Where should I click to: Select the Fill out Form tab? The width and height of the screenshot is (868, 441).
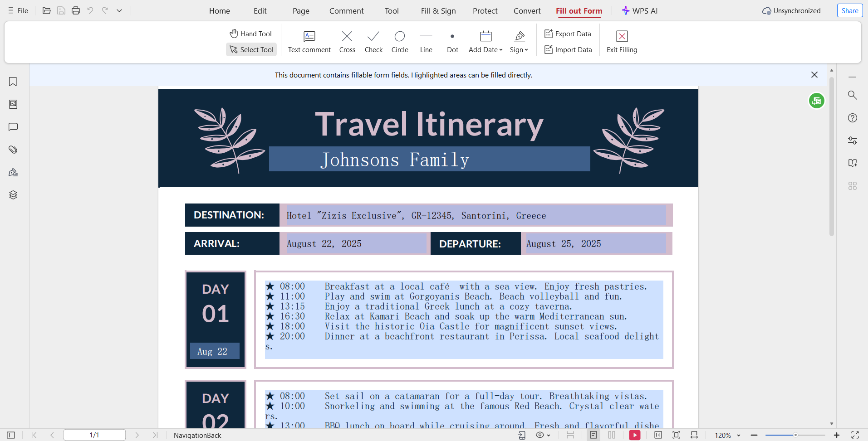(x=579, y=11)
